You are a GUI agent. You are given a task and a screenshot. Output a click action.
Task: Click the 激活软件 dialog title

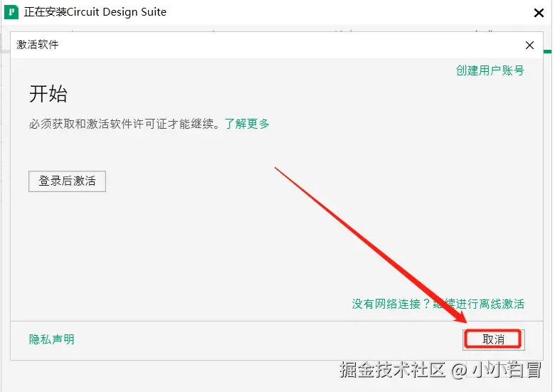(x=38, y=45)
